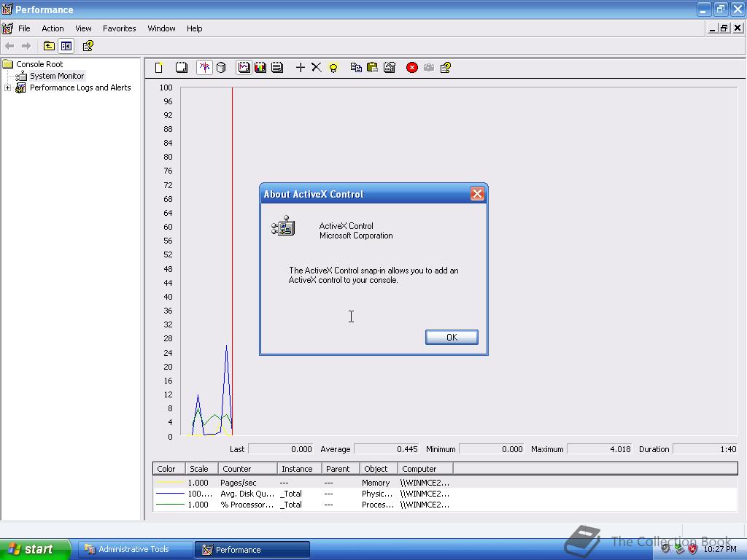Select Performance Logs and Alerts node

80,87
